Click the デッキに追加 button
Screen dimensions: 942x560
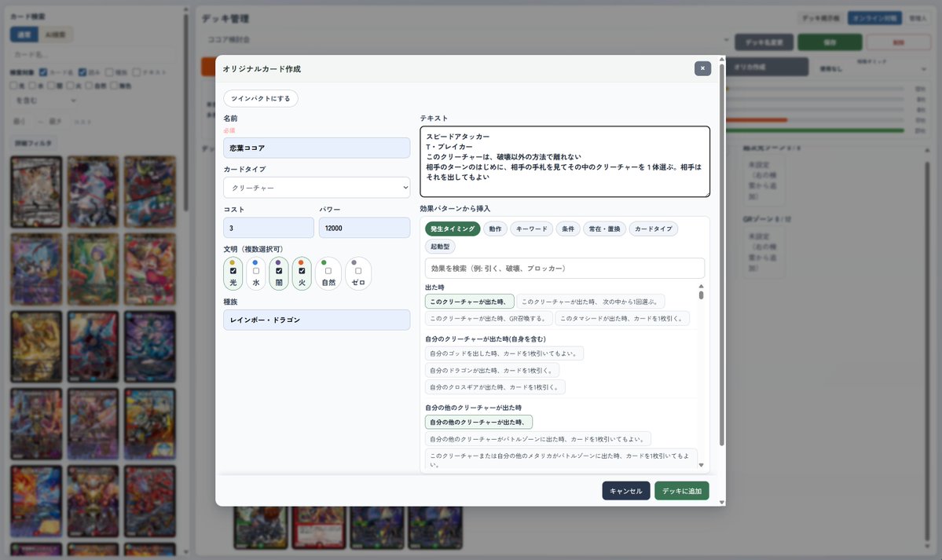point(682,491)
